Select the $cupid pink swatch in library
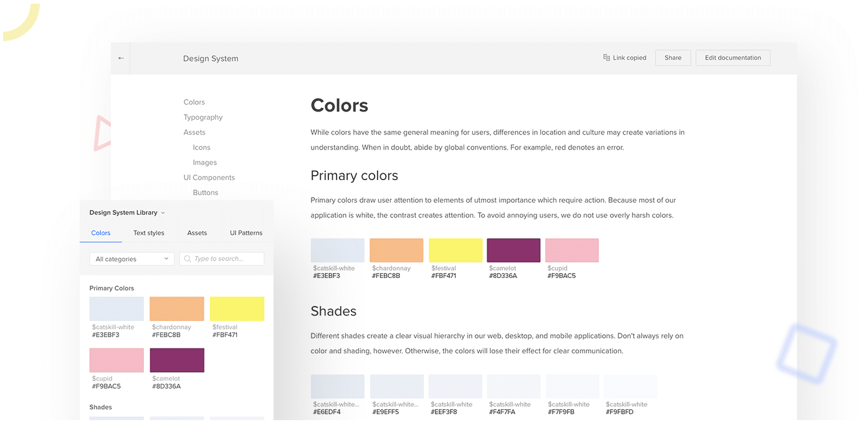 (117, 360)
